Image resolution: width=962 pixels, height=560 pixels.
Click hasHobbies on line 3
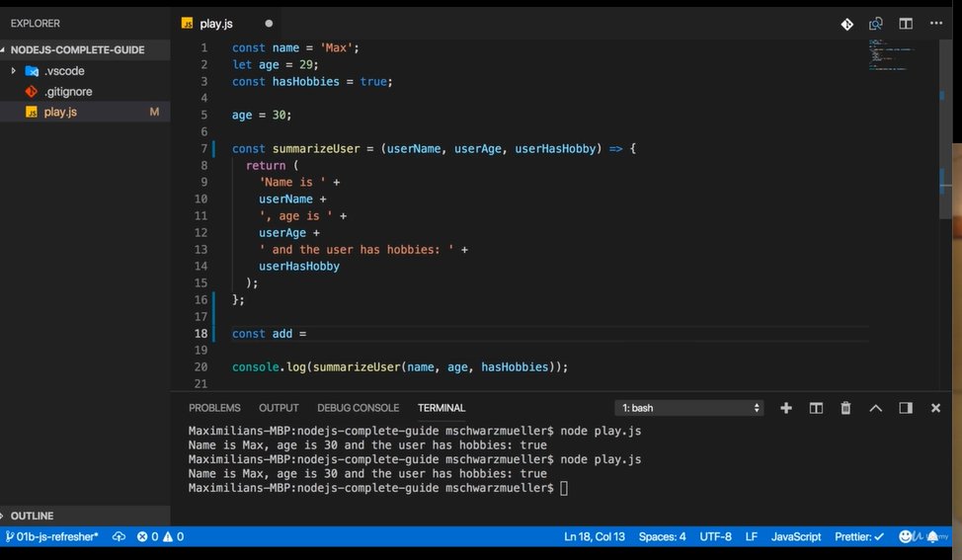point(305,82)
